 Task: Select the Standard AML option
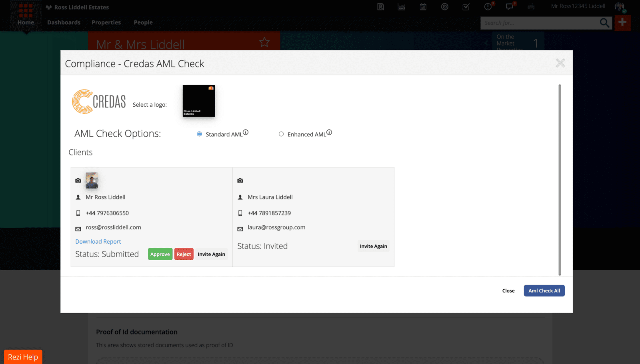(x=199, y=134)
